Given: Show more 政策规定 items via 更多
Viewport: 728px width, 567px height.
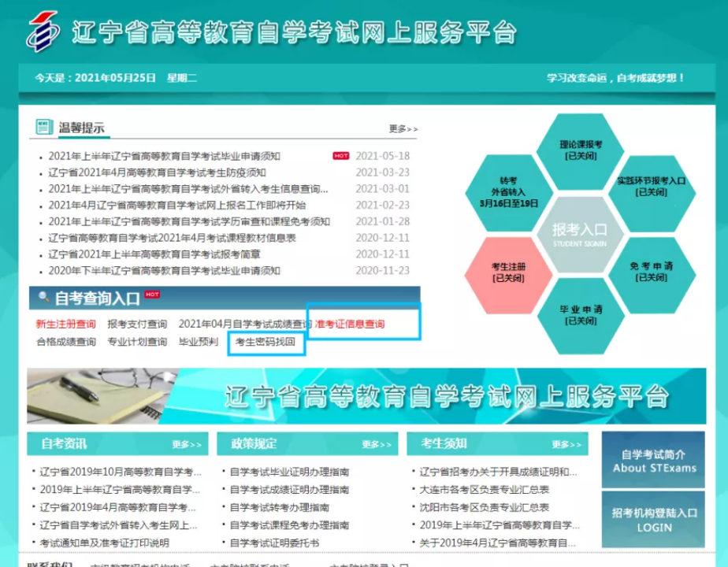Looking at the screenshot, I should point(377,444).
